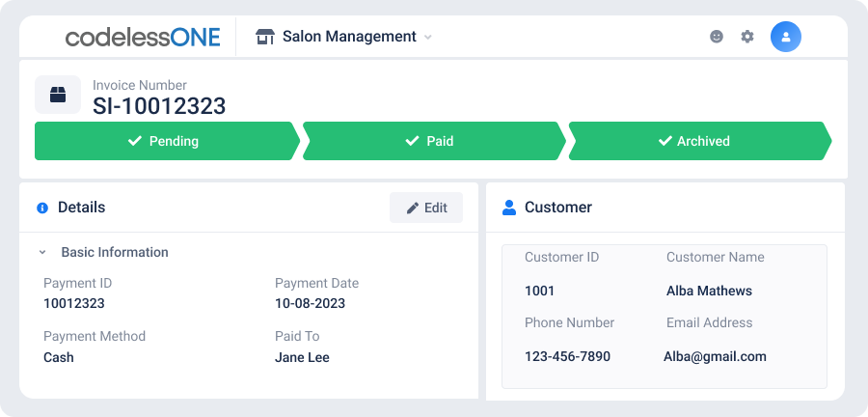The width and height of the screenshot is (868, 417).
Task: Click the invoice box icon
Action: click(58, 95)
